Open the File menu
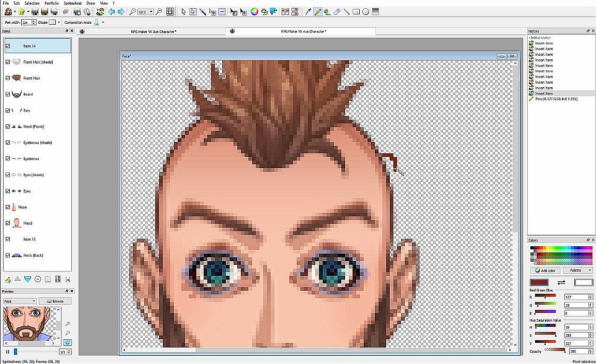Screen dimensions: 596x364 pos(6,3)
